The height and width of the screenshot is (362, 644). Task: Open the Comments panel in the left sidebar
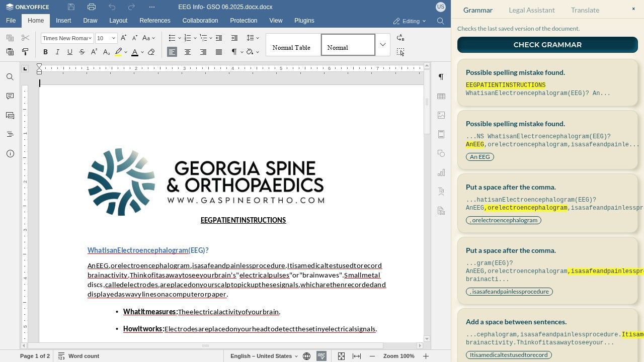click(x=10, y=96)
